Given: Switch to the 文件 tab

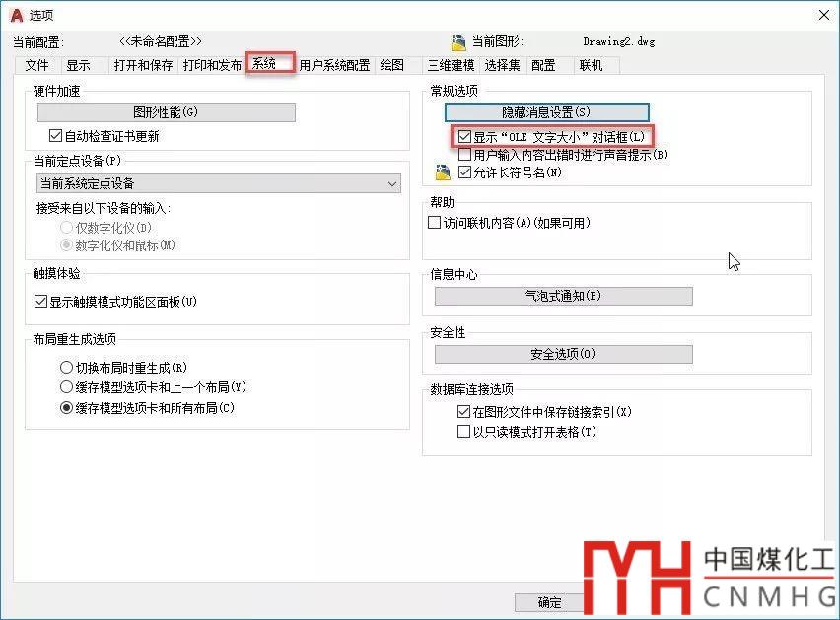Looking at the screenshot, I should (x=36, y=65).
